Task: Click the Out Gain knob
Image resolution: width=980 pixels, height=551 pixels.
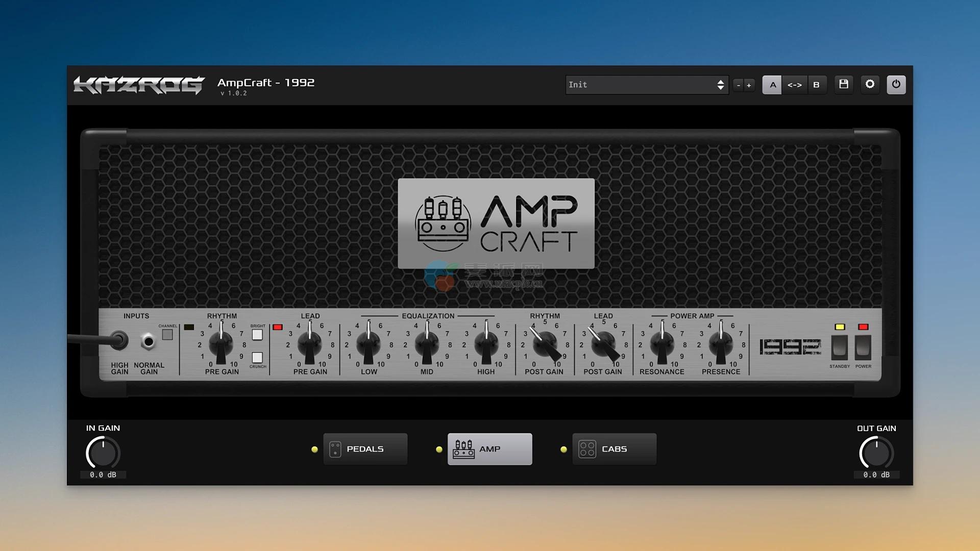Action: [876, 454]
